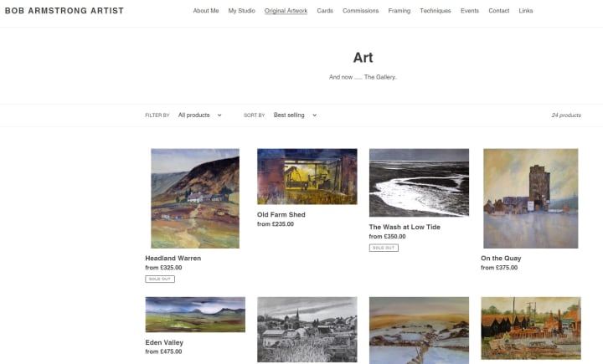Go to Techniques in top navigation
The image size is (603, 364).
coord(435,11)
